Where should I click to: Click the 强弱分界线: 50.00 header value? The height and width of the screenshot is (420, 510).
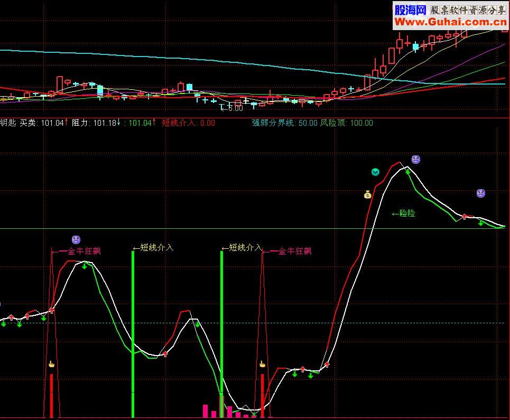(285, 123)
